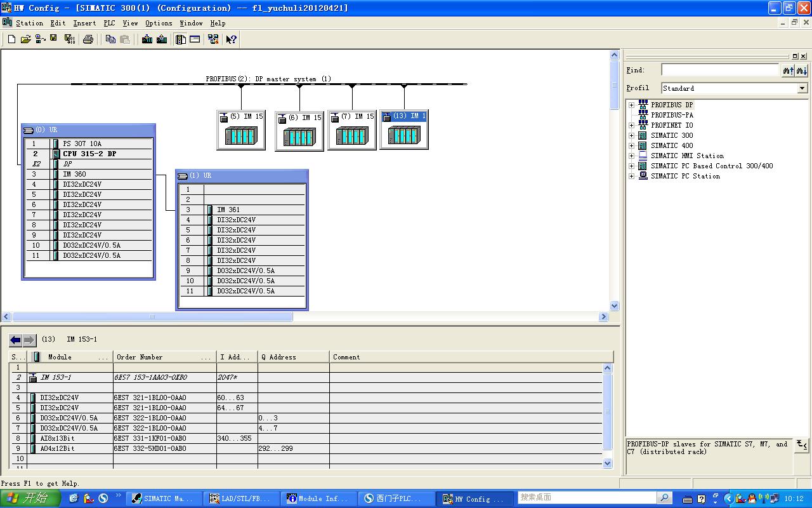Viewport: 812px width, 508px height.
Task: Select the AI8x13Bit module row
Action: tap(306, 438)
